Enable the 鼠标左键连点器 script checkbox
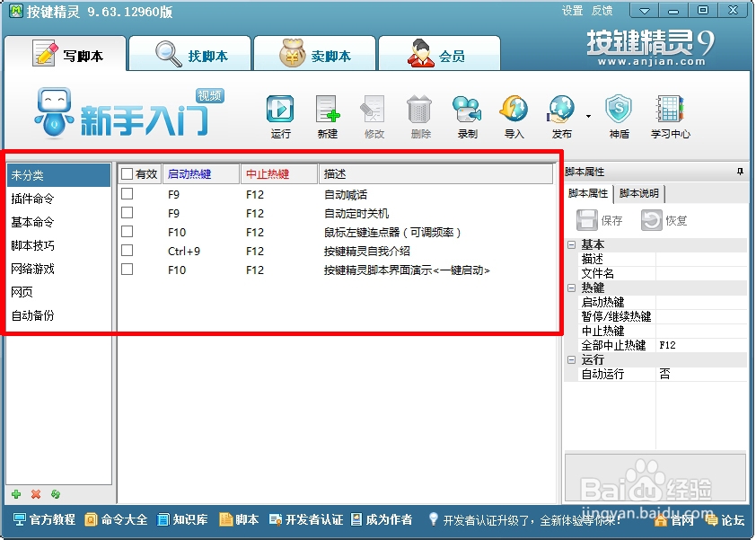The width and height of the screenshot is (756, 540). pos(127,232)
